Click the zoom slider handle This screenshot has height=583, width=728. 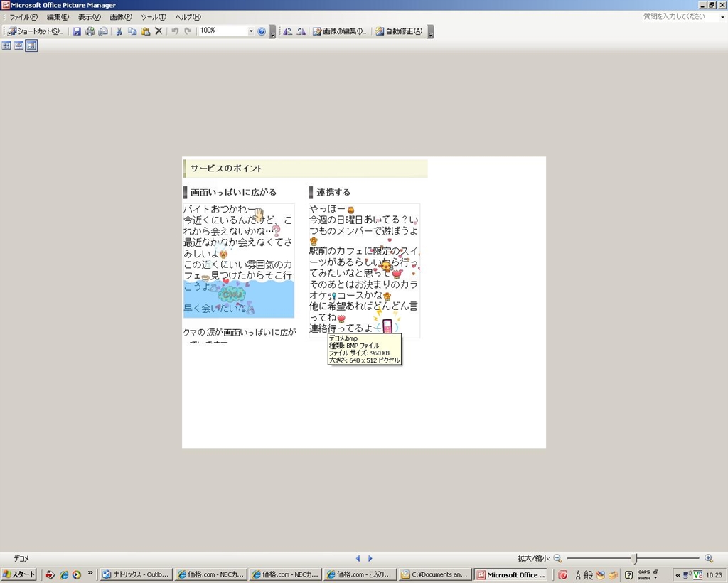tap(636, 558)
